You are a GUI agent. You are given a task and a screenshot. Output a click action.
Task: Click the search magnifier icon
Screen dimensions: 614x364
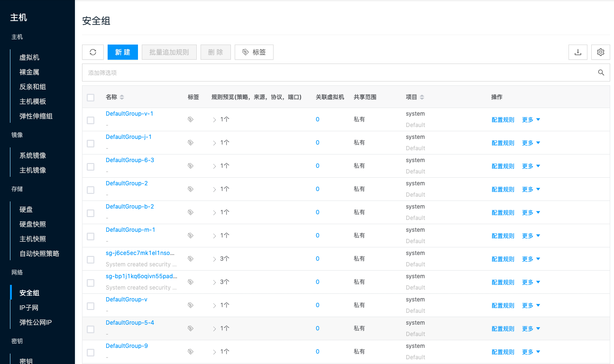click(601, 73)
